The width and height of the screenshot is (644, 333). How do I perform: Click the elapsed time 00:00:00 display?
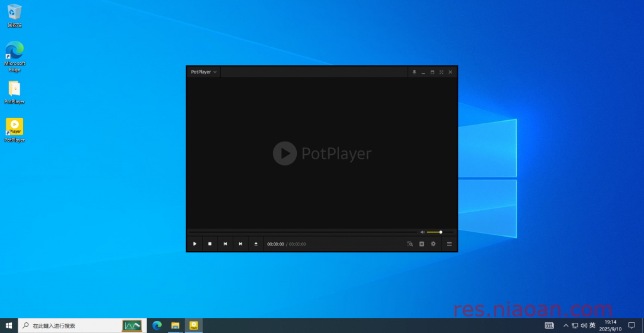(x=275, y=244)
